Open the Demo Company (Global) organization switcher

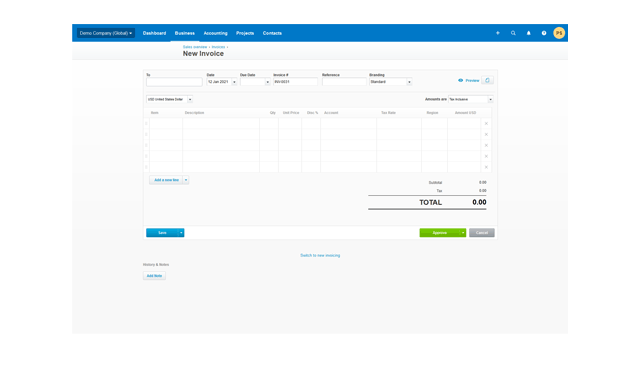tap(106, 33)
